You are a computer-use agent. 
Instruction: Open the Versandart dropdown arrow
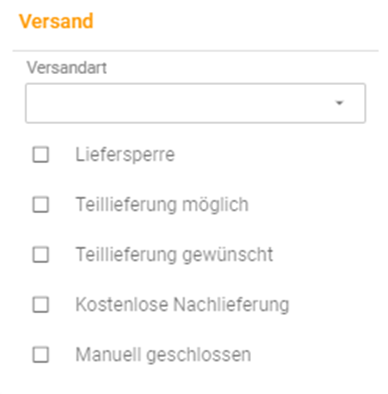pos(339,103)
